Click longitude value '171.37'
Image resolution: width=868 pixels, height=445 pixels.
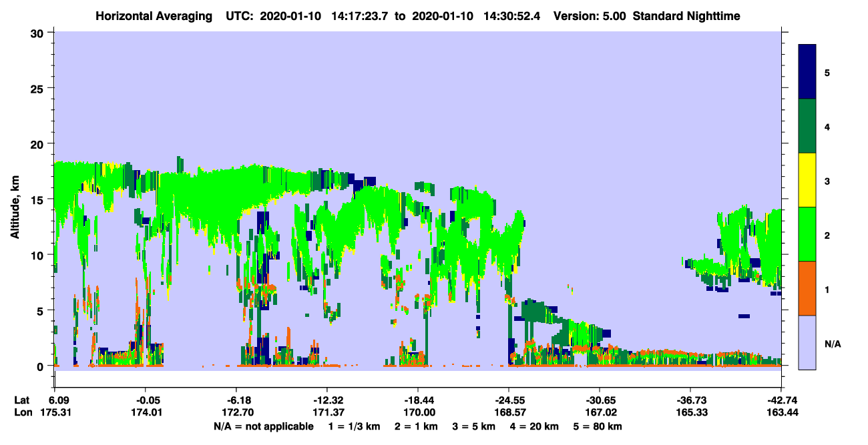coord(327,412)
